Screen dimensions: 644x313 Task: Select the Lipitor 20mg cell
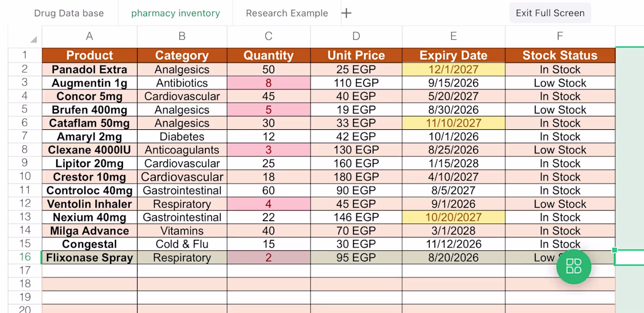point(90,163)
